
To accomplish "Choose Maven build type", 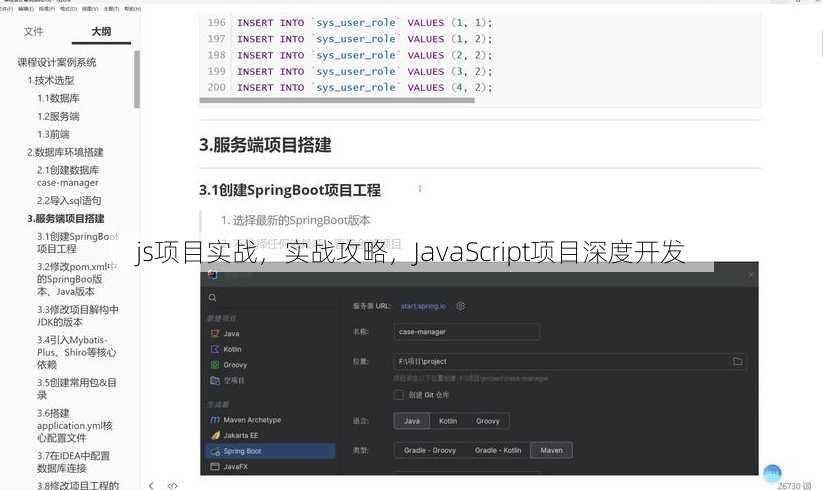I will click(x=552, y=450).
